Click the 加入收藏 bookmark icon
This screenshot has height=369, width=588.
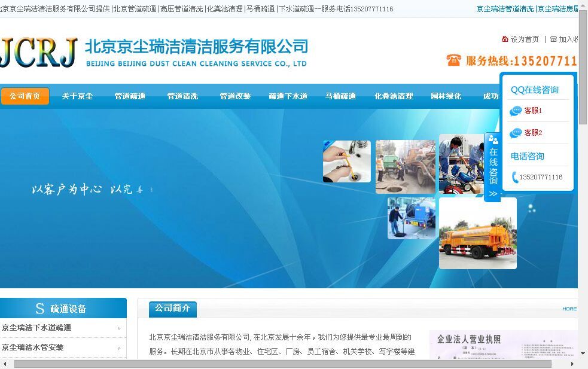(553, 39)
